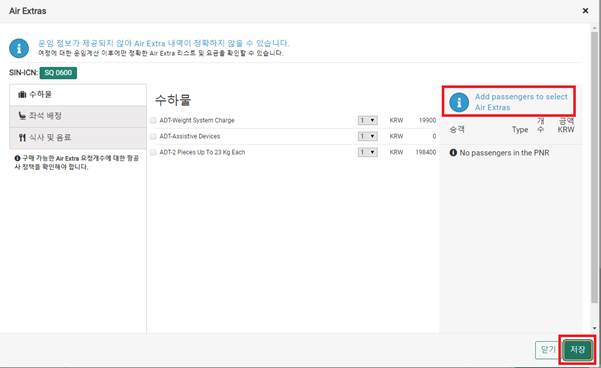Select the SQ 0600 flight badge

(x=58, y=73)
